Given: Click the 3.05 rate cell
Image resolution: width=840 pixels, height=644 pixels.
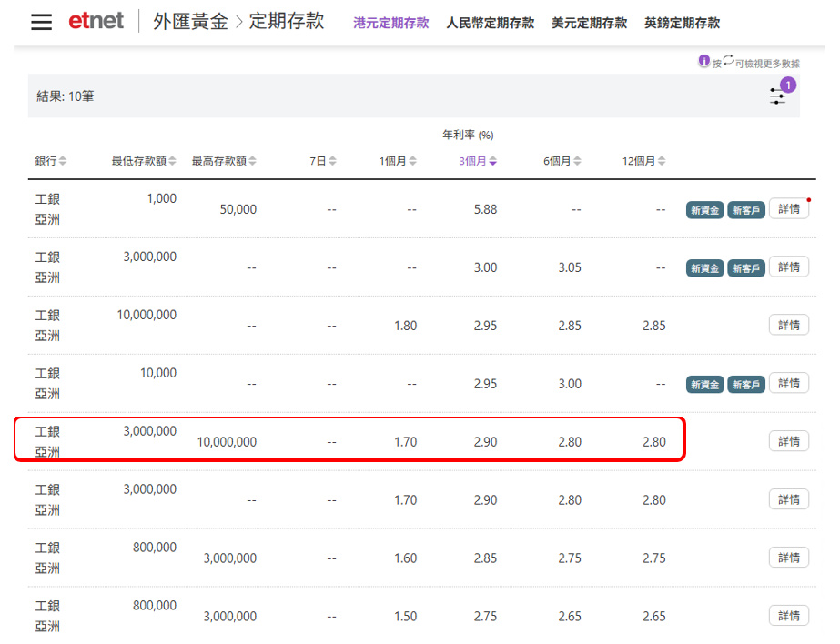Looking at the screenshot, I should (570, 267).
